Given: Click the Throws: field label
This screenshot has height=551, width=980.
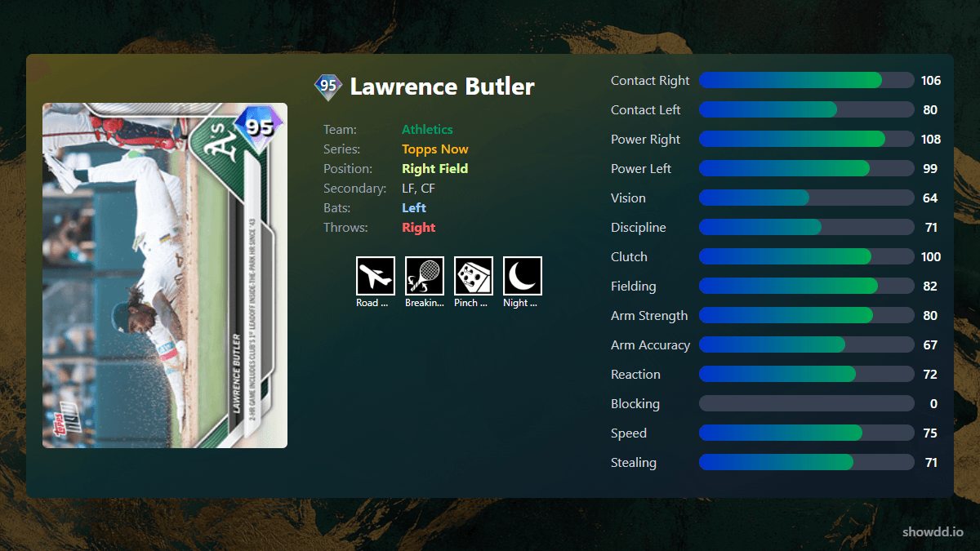Looking at the screenshot, I should tap(345, 227).
